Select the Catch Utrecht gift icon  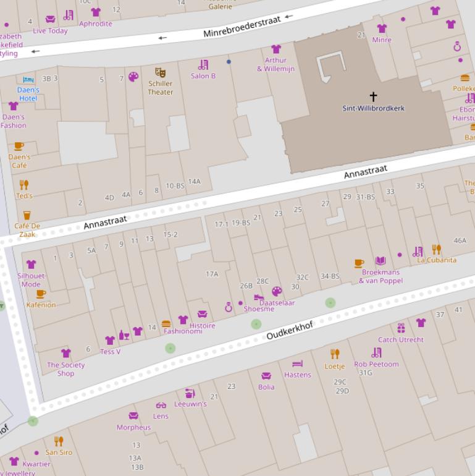(x=401, y=328)
